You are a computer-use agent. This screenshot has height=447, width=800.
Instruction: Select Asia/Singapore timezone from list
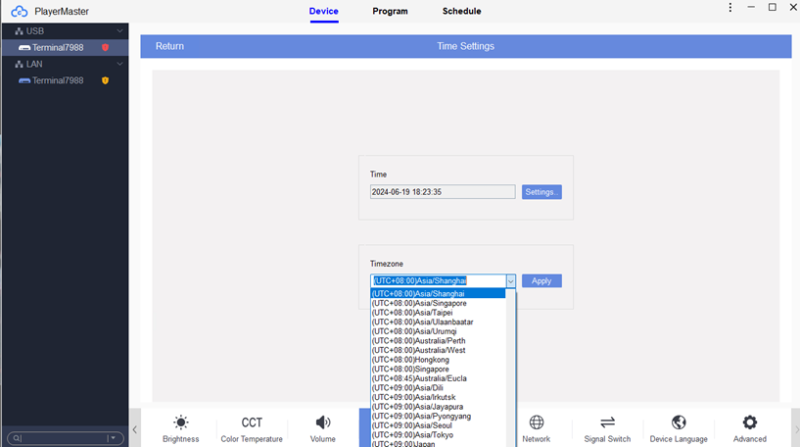click(419, 303)
